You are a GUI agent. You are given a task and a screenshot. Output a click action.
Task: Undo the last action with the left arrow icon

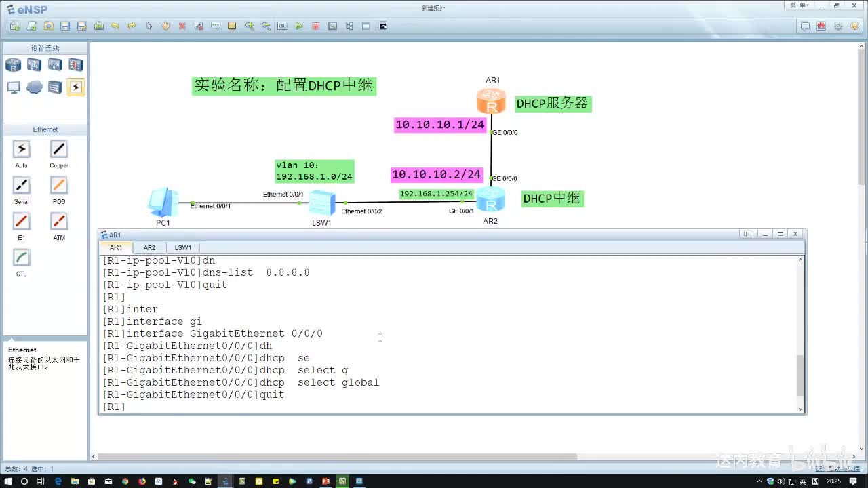point(115,26)
